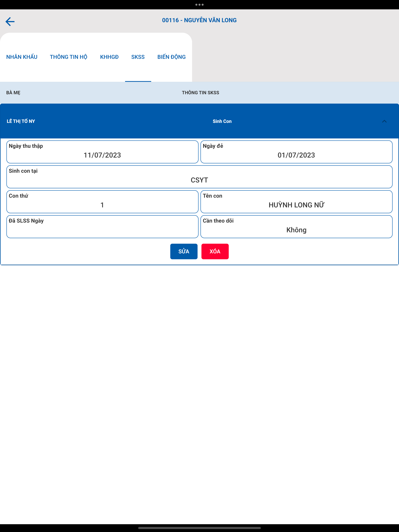Image resolution: width=399 pixels, height=532 pixels.
Task: Click the Con thứ field
Action: click(102, 202)
